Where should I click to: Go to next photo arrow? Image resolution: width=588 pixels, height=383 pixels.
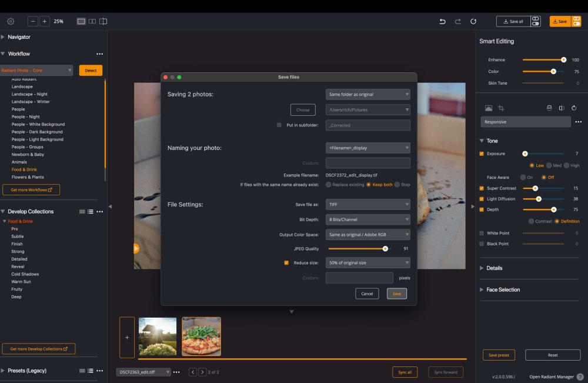(202, 372)
